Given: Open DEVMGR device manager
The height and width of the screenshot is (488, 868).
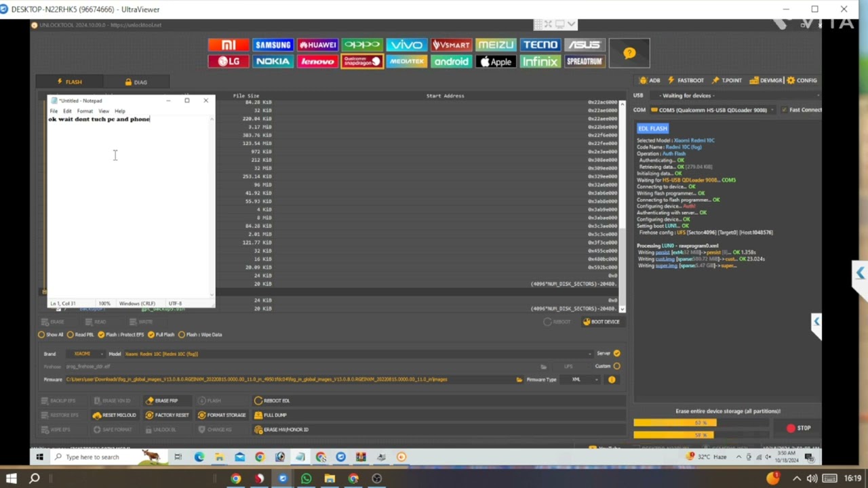Looking at the screenshot, I should [x=766, y=81].
